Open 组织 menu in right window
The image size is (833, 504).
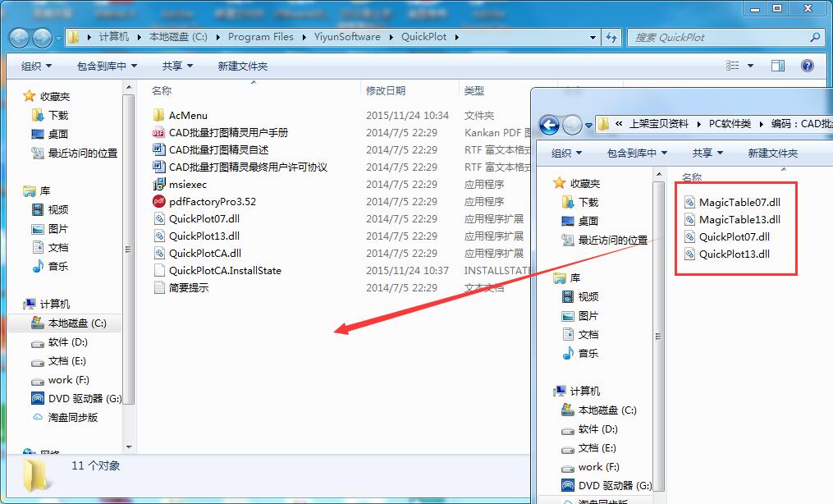565,153
